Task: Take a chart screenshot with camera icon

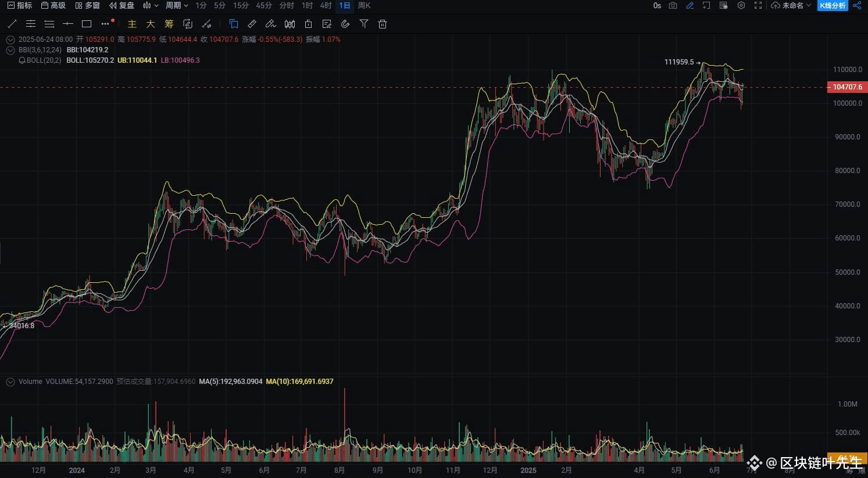Action: (x=673, y=5)
